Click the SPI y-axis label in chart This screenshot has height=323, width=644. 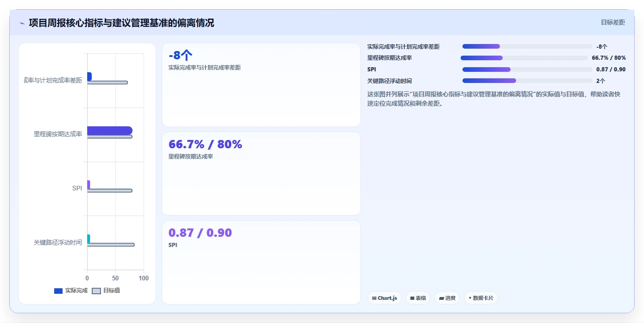point(77,188)
